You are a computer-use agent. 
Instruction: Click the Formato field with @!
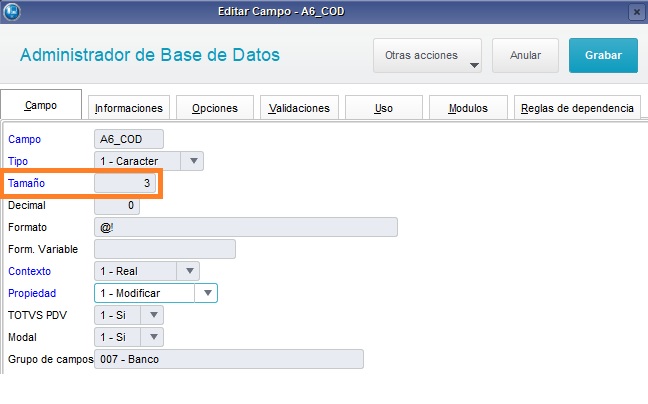point(246,227)
